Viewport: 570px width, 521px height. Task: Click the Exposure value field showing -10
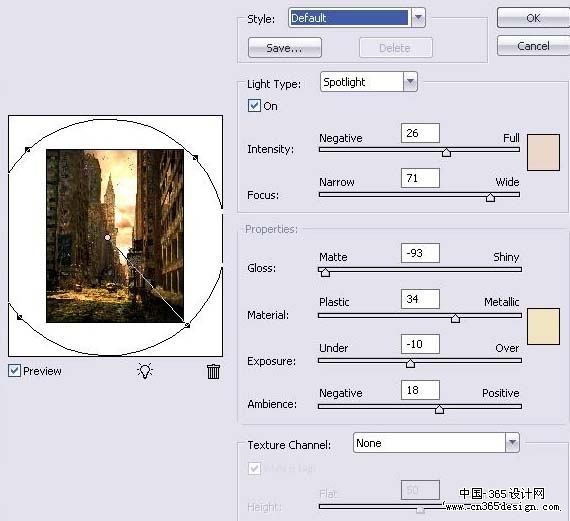420,344
